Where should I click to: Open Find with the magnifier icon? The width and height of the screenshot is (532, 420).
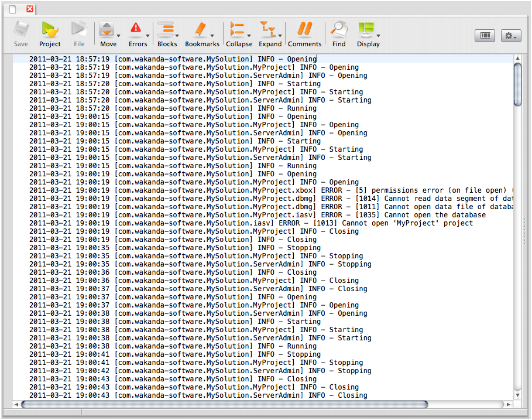[338, 29]
